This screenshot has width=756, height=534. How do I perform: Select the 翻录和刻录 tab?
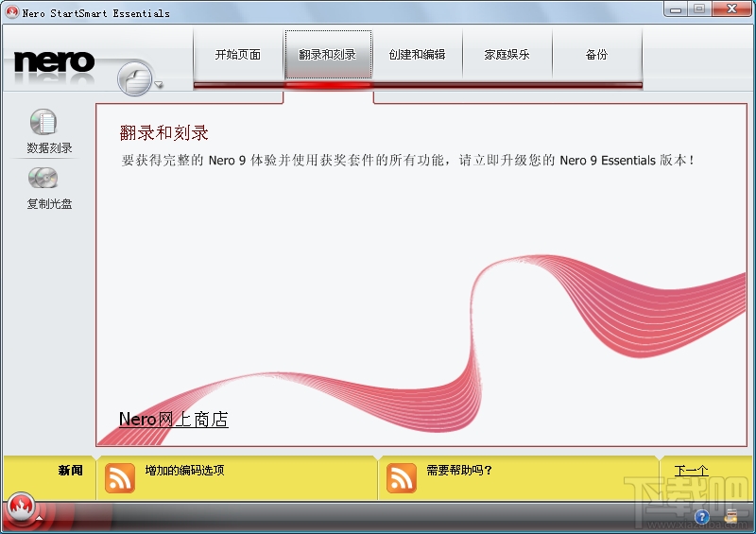(328, 55)
